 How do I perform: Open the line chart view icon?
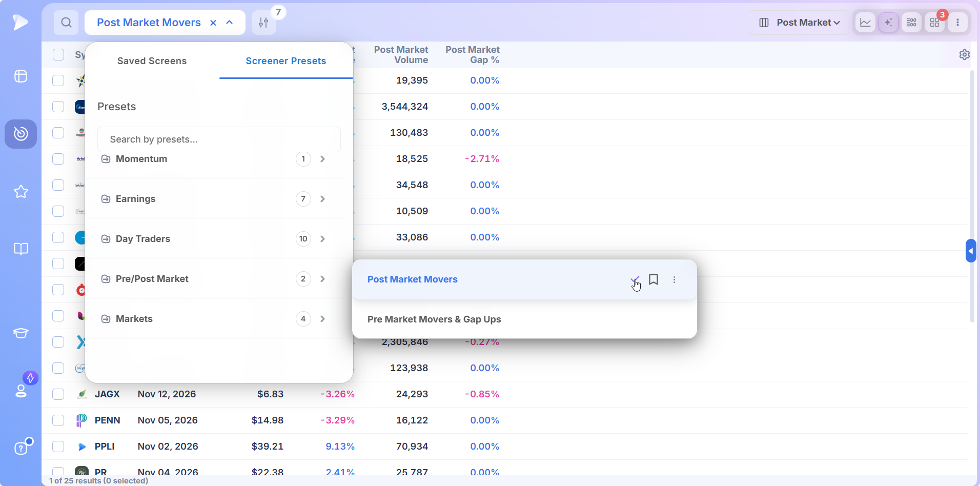tap(865, 23)
